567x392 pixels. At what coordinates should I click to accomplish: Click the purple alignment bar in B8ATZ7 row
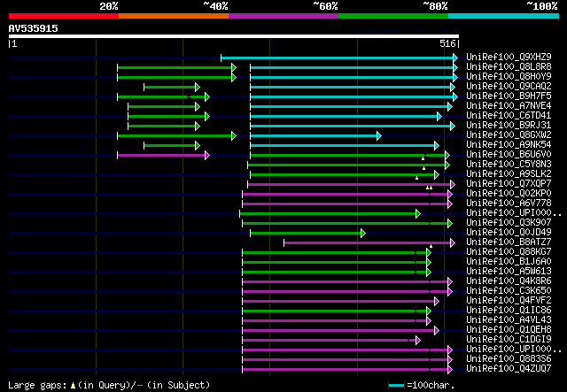[x=368, y=243]
